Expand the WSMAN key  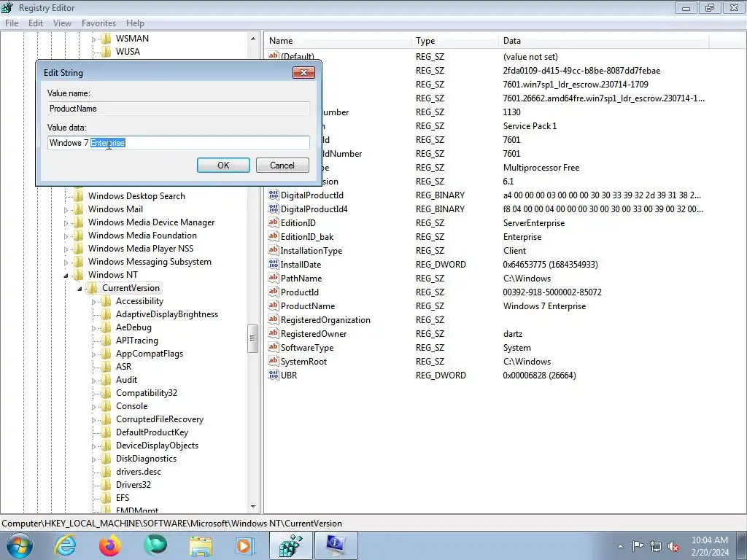[94, 39]
